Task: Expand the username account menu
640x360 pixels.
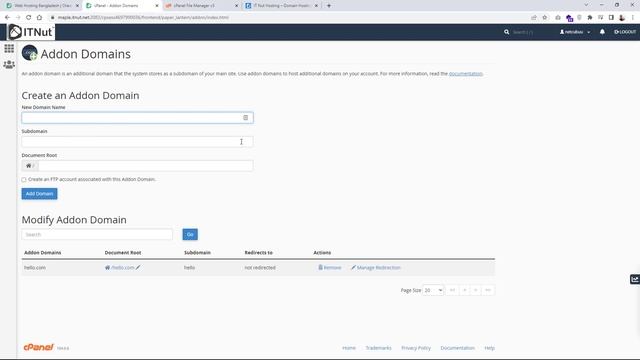Action: coord(575,32)
